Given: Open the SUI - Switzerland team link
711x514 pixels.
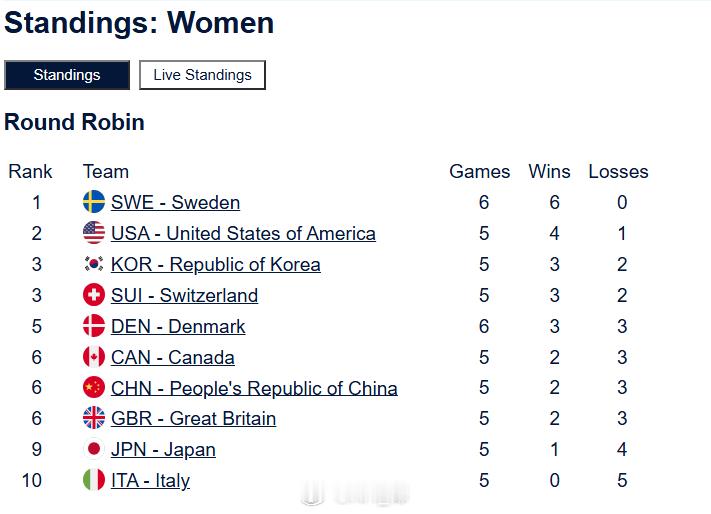Looking at the screenshot, I should pos(184,296).
